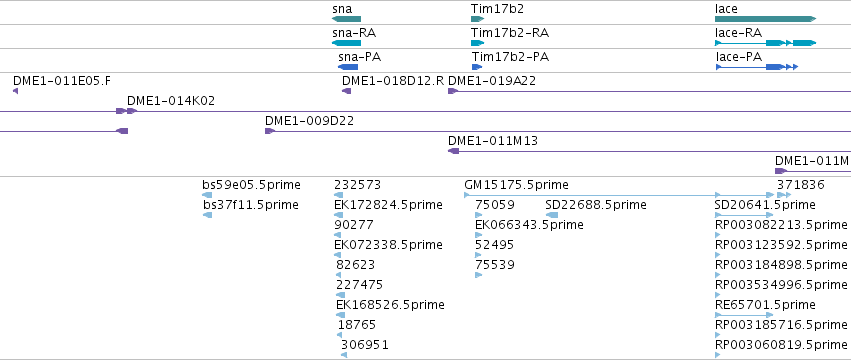Image resolution: width=851 pixels, height=360 pixels.
Task: Click the 90277 EST label
Action: click(354, 225)
